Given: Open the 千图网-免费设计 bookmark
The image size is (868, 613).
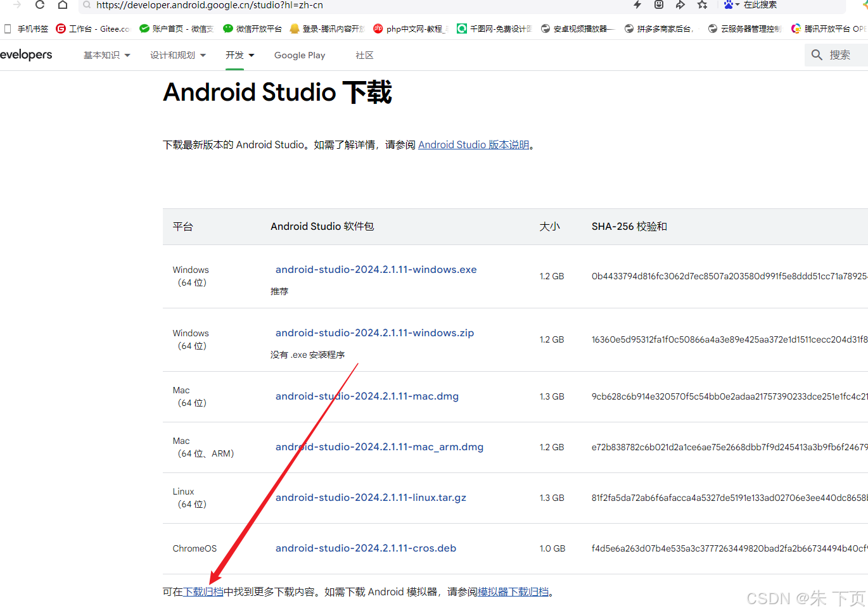Looking at the screenshot, I should click(x=494, y=28).
